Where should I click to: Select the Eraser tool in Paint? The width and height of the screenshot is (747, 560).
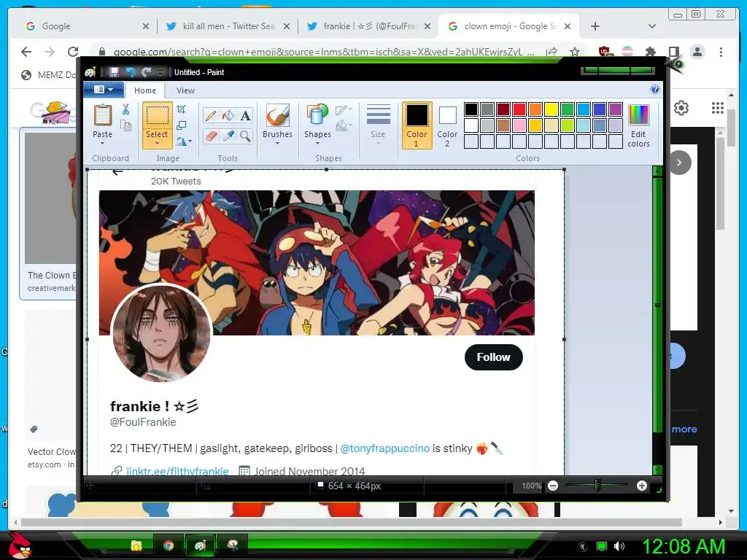pyautogui.click(x=211, y=136)
